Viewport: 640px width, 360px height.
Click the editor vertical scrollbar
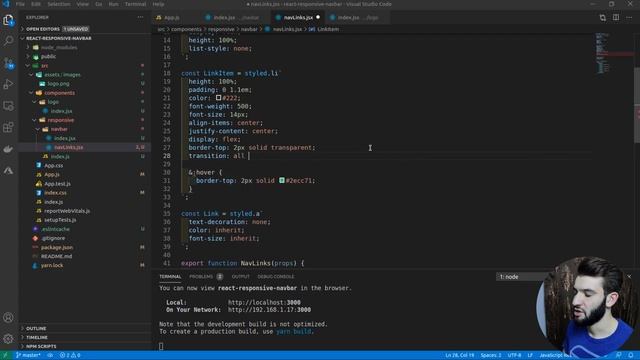point(637,105)
